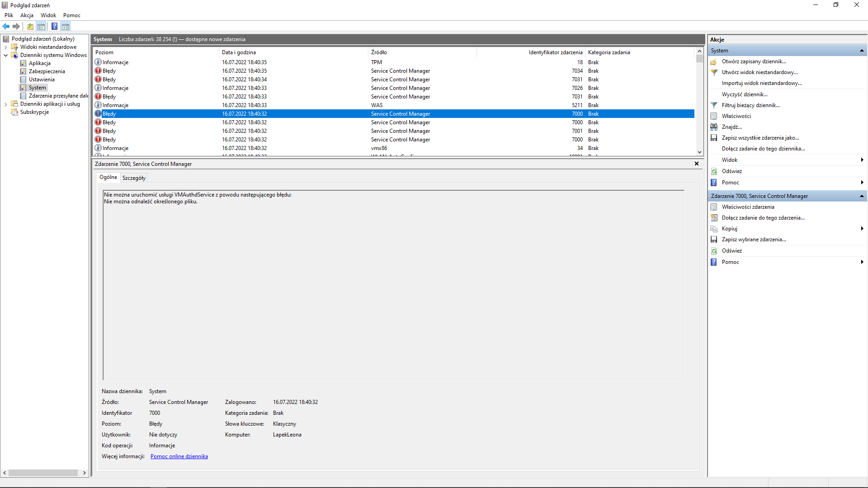Click the Zapisz wszystkie zdarzenia jako disk icon
Viewport: 868px width, 488px height.
(x=714, y=138)
